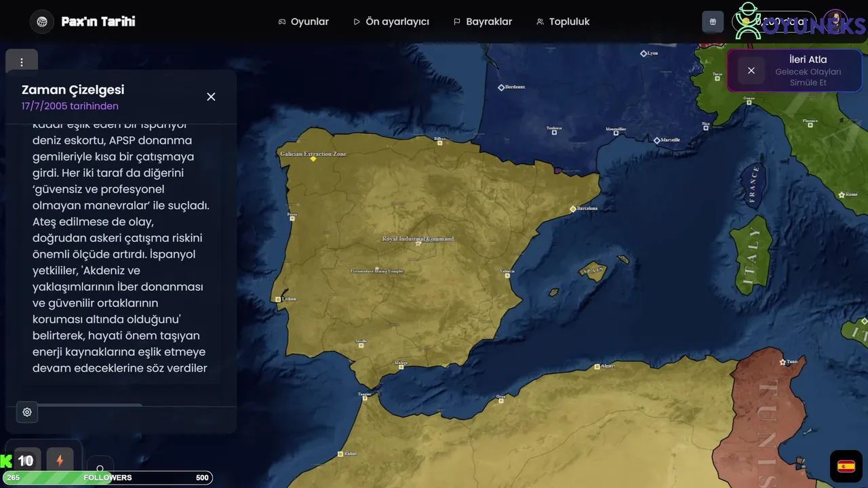The width and height of the screenshot is (868, 488).
Task: Open the Topluluk menu
Action: click(x=563, y=22)
